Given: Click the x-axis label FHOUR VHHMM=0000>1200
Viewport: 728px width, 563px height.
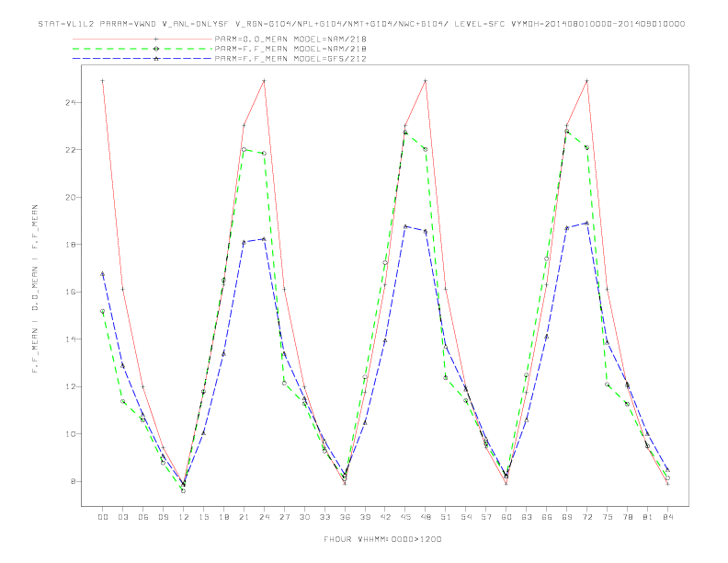Looking at the screenshot, I should pos(382,539).
